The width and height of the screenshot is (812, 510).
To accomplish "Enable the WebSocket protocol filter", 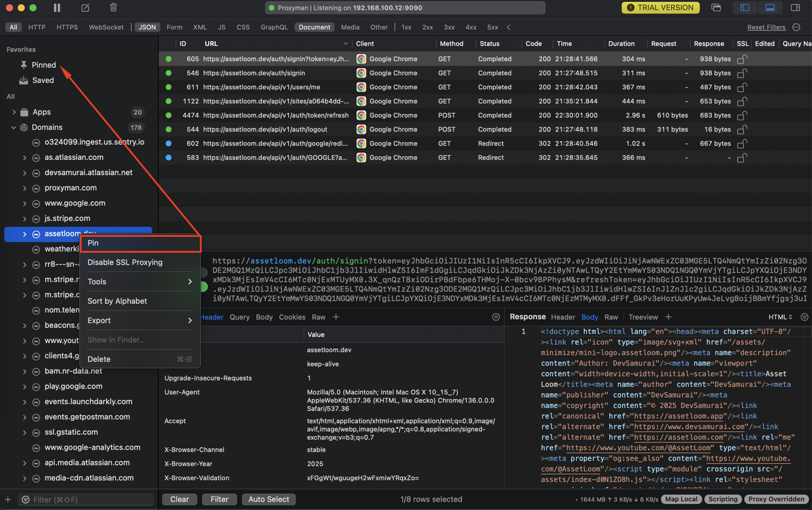I will (x=106, y=27).
